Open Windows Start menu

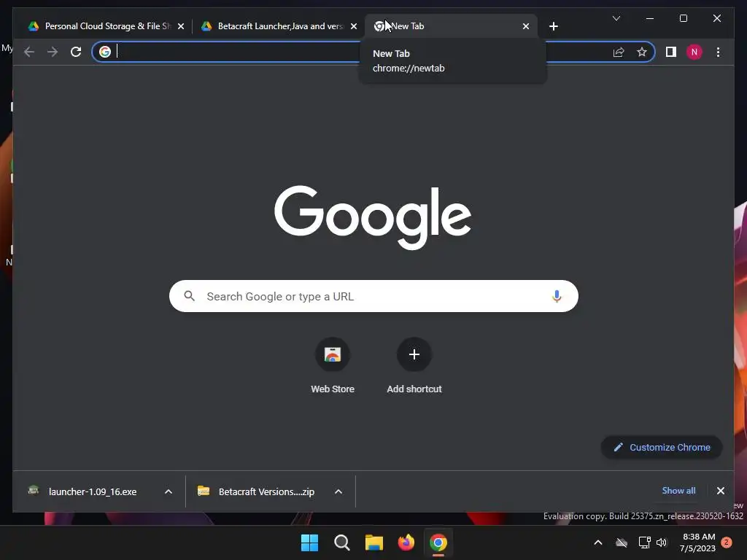tap(309, 542)
